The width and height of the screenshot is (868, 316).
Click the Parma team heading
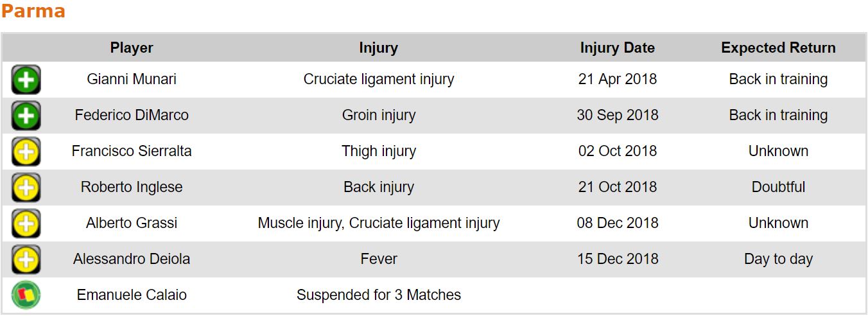(x=33, y=12)
